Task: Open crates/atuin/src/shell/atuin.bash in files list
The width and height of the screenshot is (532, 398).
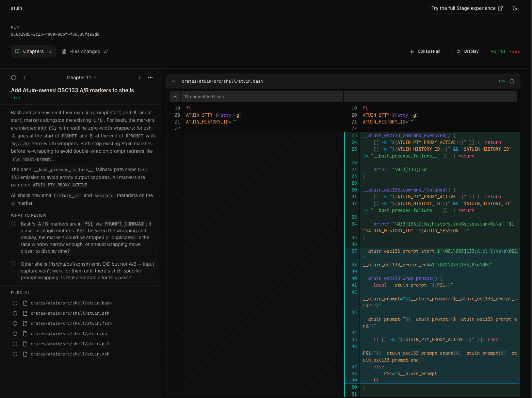Action: tap(71, 303)
